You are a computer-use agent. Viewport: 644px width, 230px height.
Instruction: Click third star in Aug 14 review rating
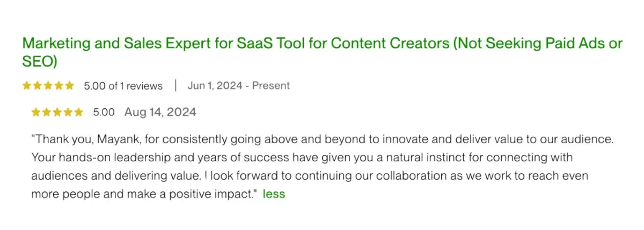57,112
